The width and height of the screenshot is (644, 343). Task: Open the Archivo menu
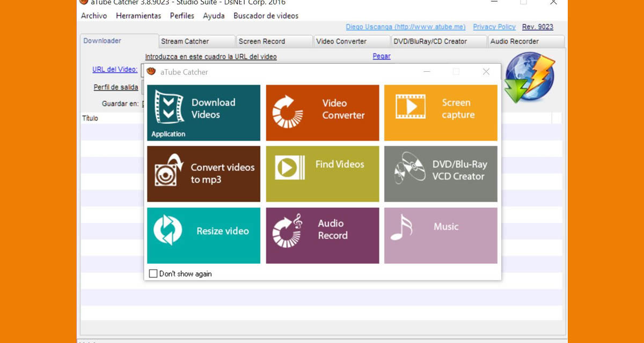coord(94,16)
